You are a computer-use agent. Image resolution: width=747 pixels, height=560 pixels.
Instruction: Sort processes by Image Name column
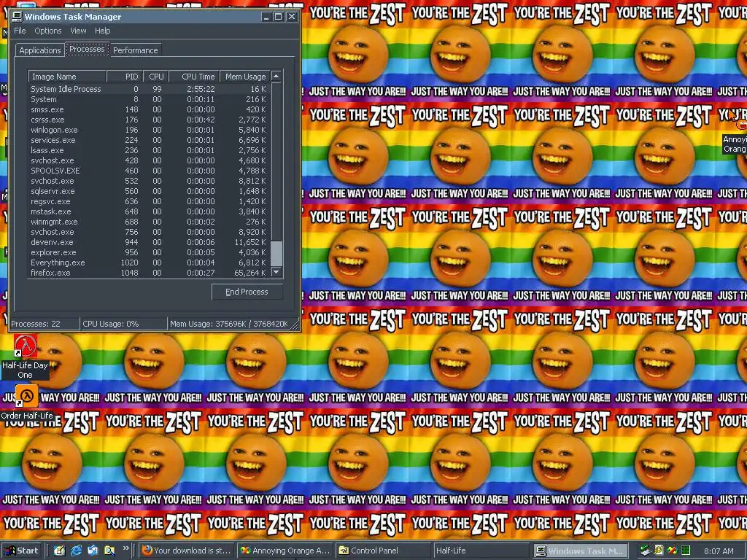pyautogui.click(x=67, y=76)
